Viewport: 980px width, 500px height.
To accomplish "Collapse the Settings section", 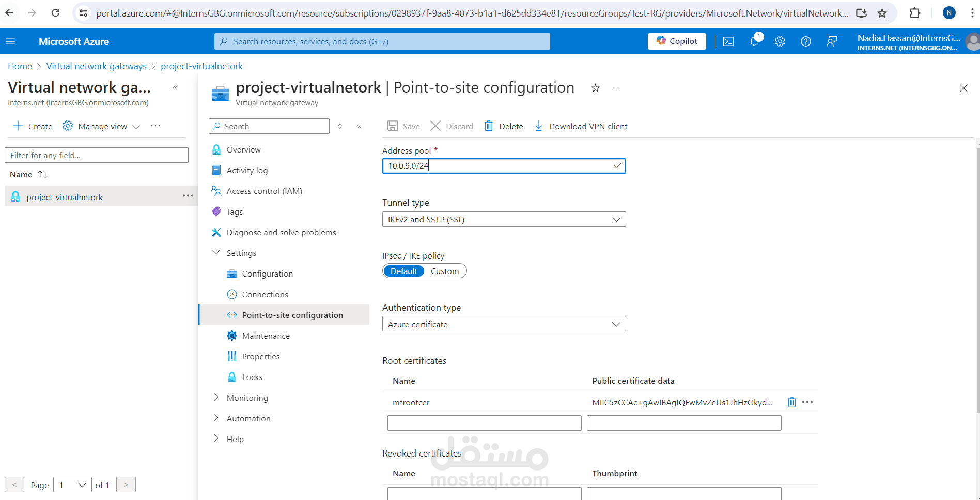I will coord(216,253).
